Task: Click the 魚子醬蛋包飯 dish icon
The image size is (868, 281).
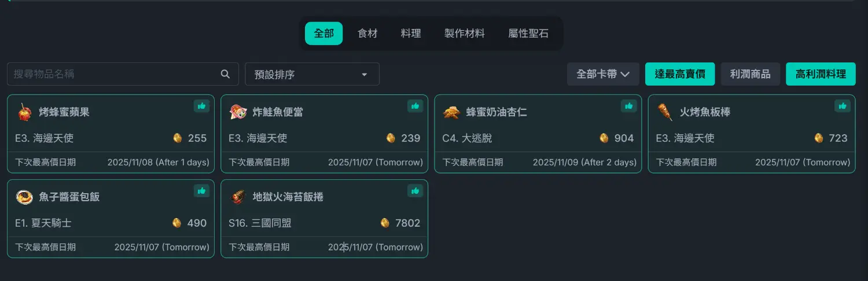Action: [24, 197]
